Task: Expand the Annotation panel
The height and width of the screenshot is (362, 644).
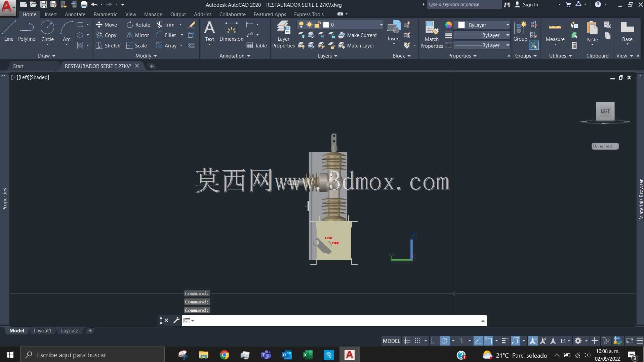Action: [235, 56]
